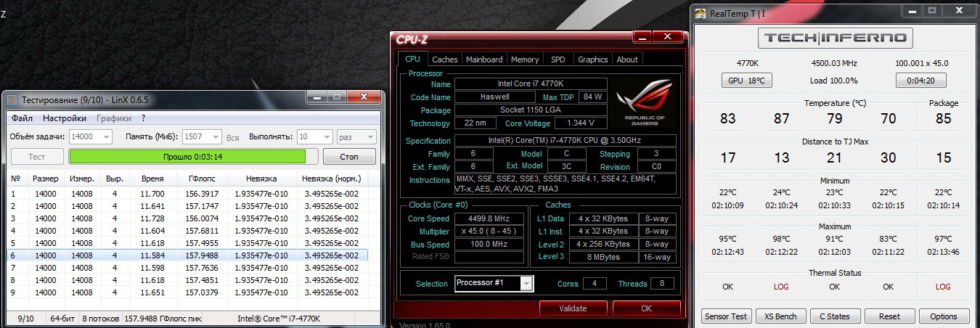Switch to the Memory tab in CPU-Z
This screenshot has width=980, height=328.
(x=525, y=60)
